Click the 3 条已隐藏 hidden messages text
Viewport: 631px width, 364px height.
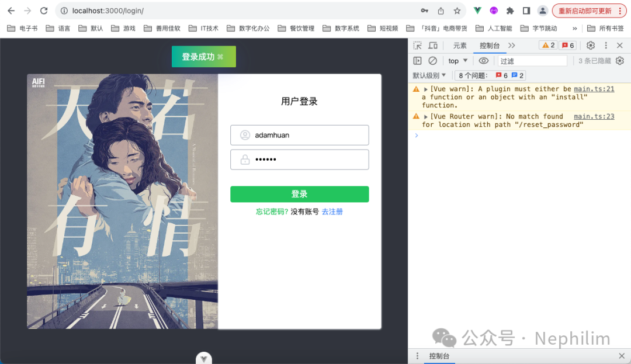pos(594,61)
